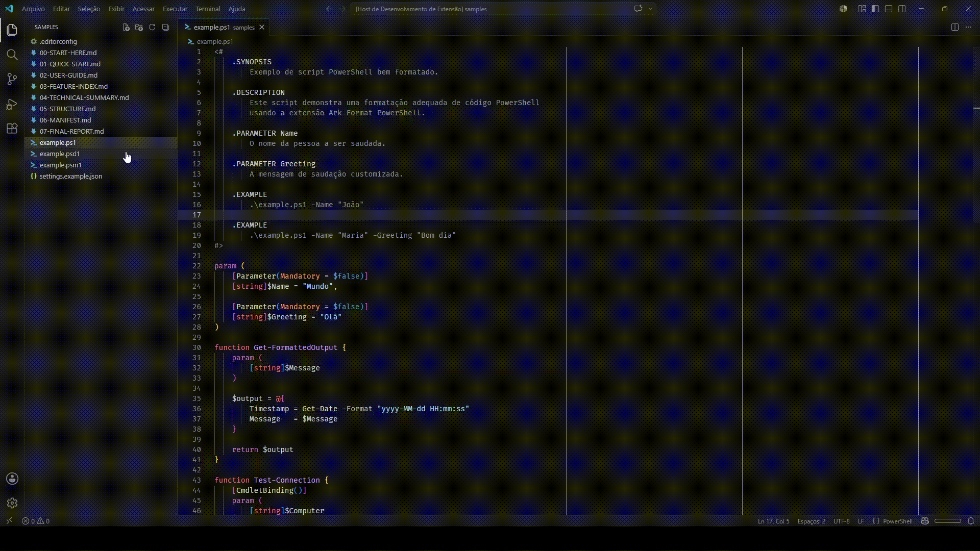Open .editorconfig file in explorer
Viewport: 980px width, 551px height.
point(101,41)
